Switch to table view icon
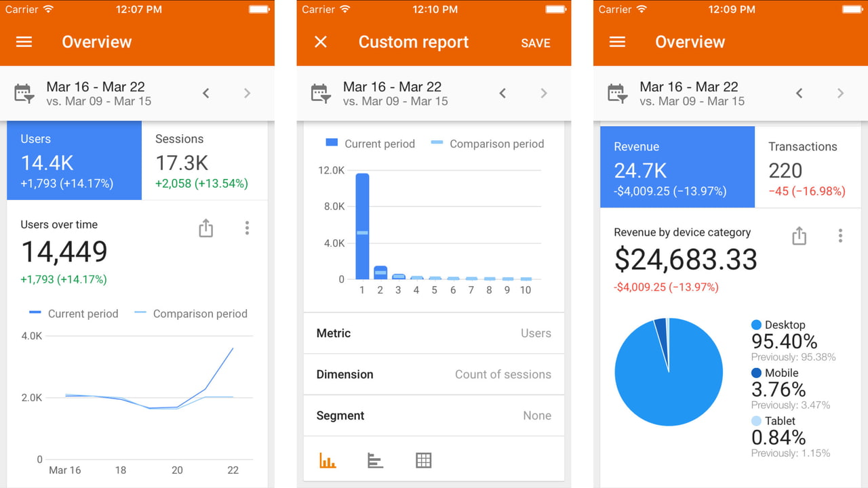868x488 pixels. (x=423, y=461)
